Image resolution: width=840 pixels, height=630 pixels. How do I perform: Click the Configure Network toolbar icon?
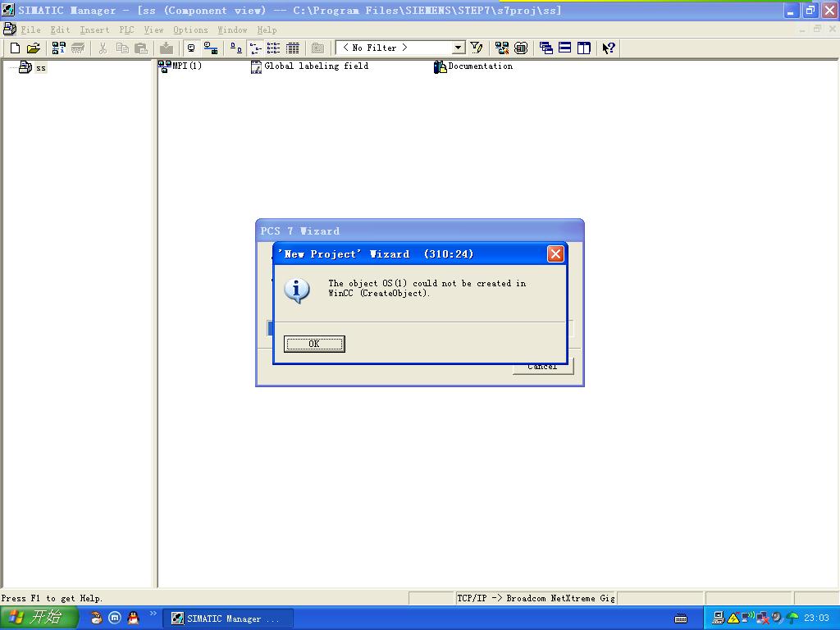[x=502, y=48]
